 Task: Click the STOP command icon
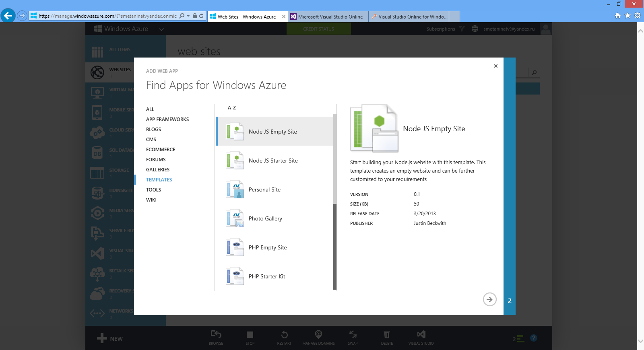pos(250,335)
